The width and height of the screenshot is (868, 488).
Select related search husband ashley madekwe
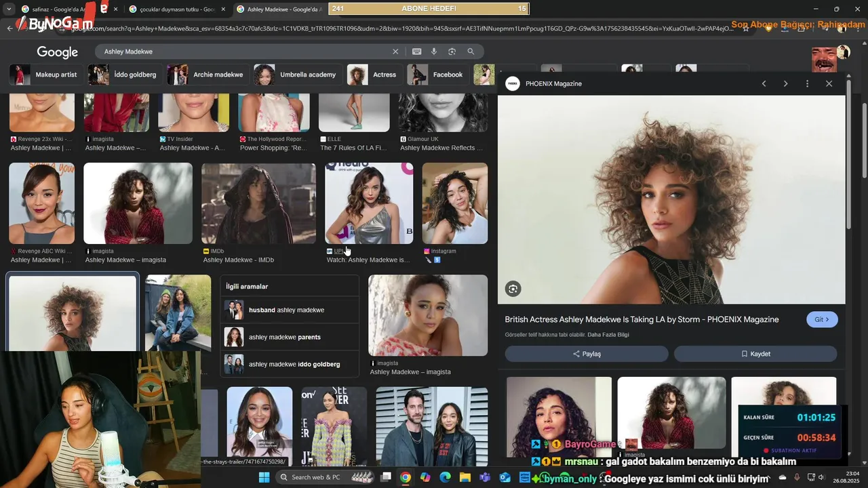click(x=290, y=310)
